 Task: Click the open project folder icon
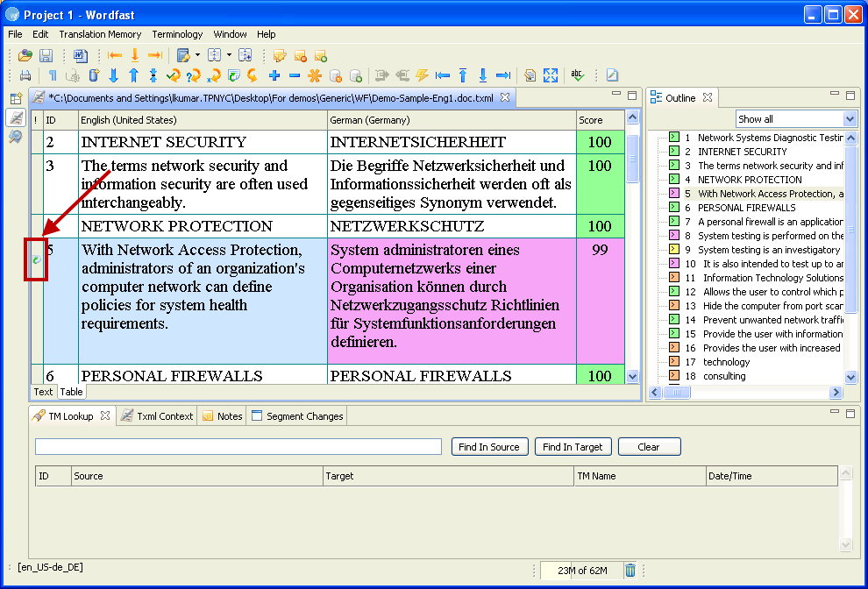25,55
